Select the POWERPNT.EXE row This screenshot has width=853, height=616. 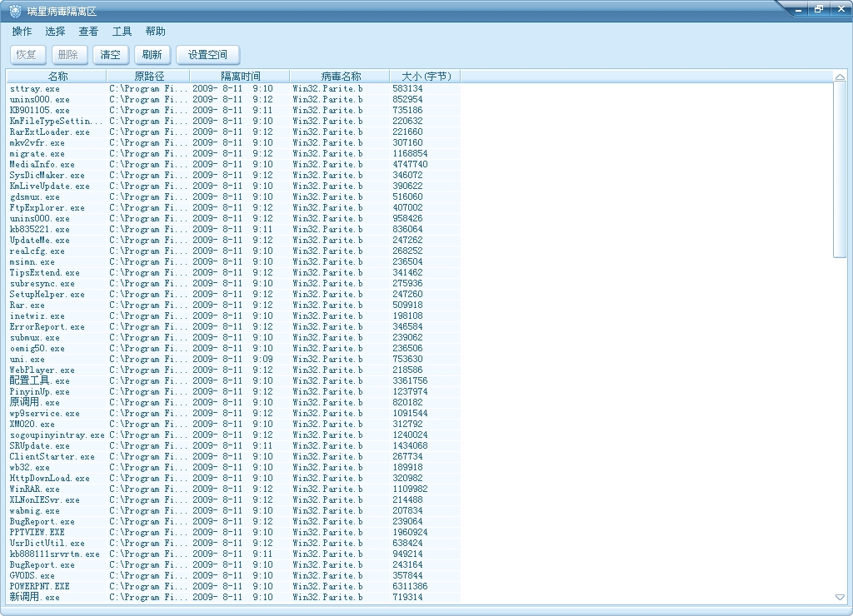[x=234, y=586]
